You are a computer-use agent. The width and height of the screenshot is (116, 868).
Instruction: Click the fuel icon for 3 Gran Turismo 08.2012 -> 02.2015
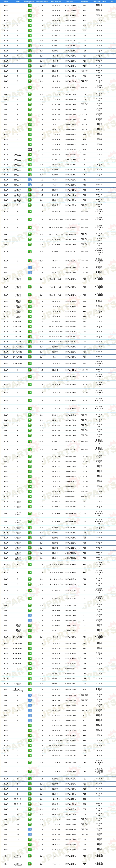coord(30,279)
